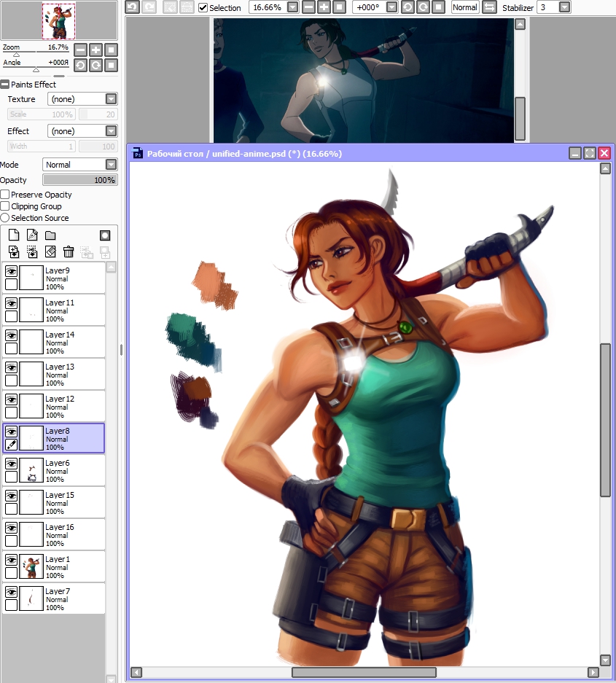Select the Selection Source radio button
616x683 pixels.
[5, 218]
